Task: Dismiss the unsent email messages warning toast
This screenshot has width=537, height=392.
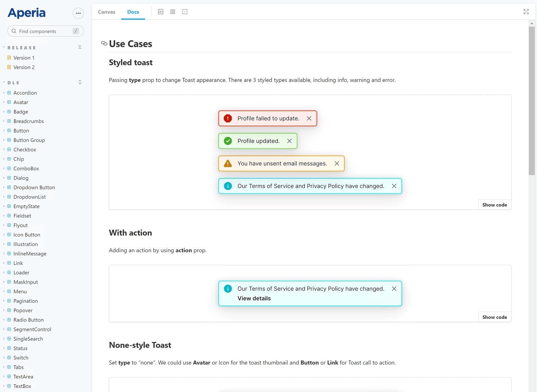Action: [x=337, y=163]
